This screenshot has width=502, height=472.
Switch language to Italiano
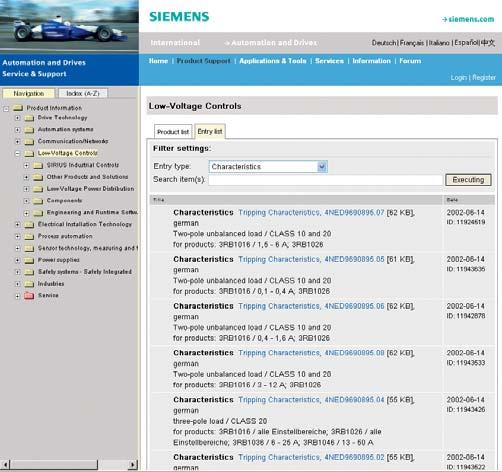pyautogui.click(x=439, y=43)
